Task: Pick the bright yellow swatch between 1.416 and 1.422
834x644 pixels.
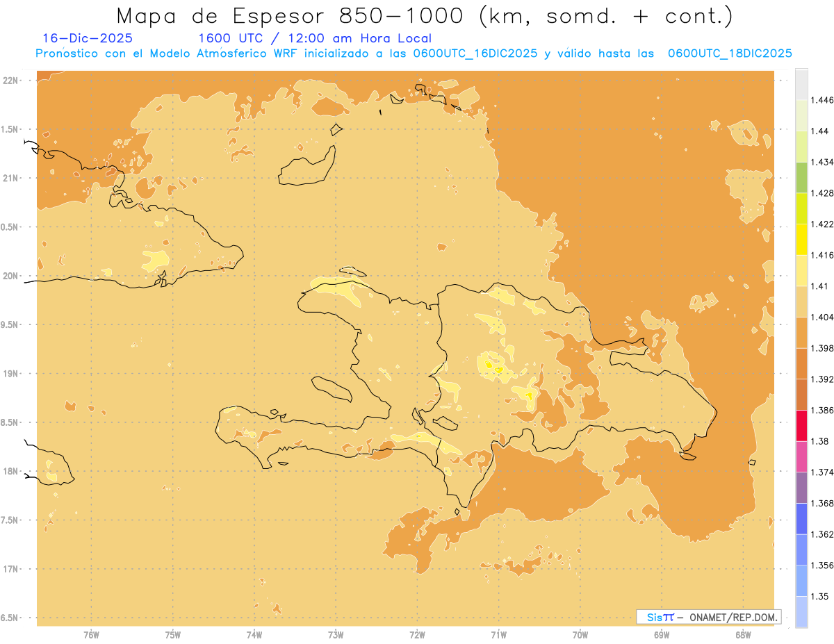Action: tap(801, 240)
